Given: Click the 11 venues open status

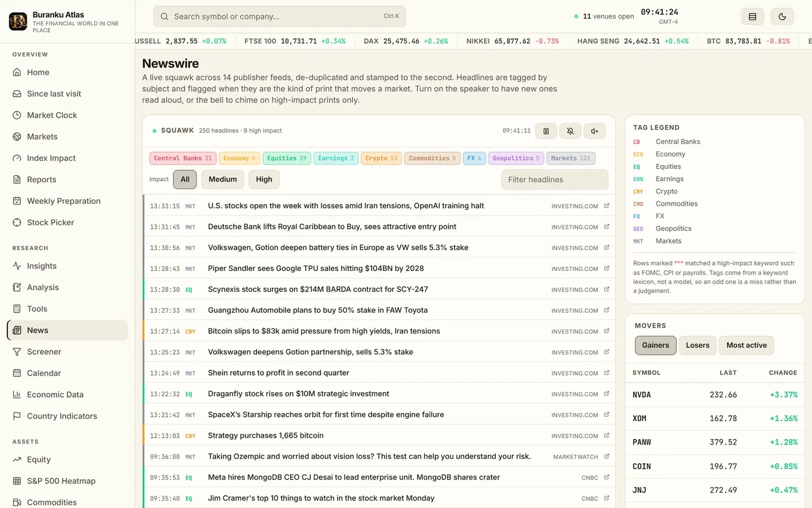Looking at the screenshot, I should coord(603,17).
